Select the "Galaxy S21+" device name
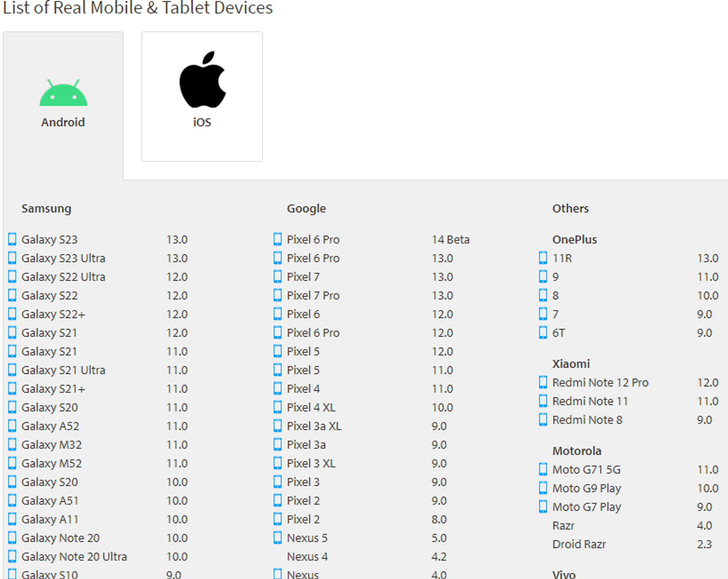728x579 pixels. click(x=53, y=389)
